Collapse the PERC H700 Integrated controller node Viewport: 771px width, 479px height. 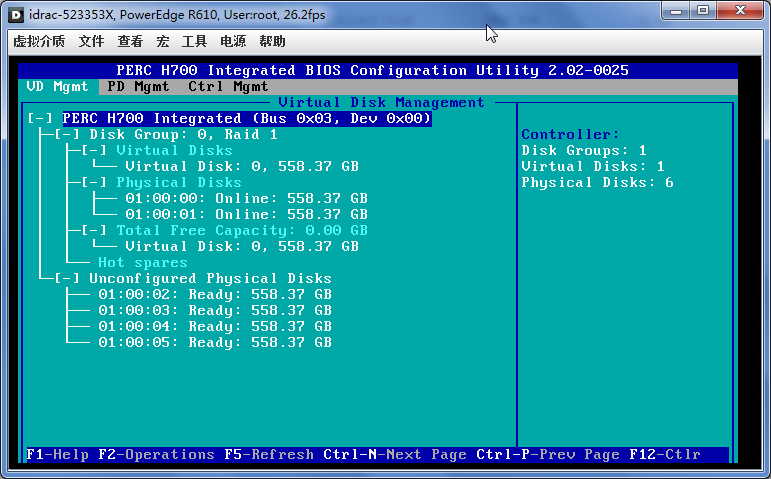coord(40,119)
